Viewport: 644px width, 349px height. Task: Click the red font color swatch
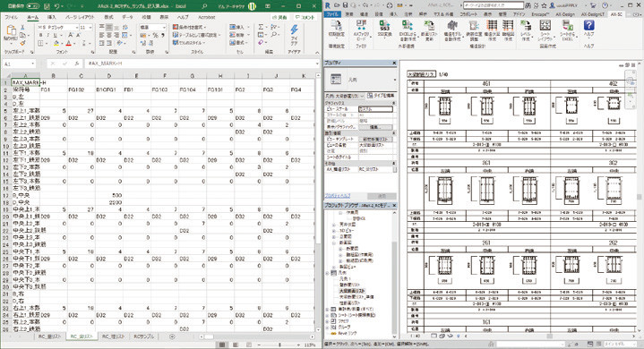point(69,44)
